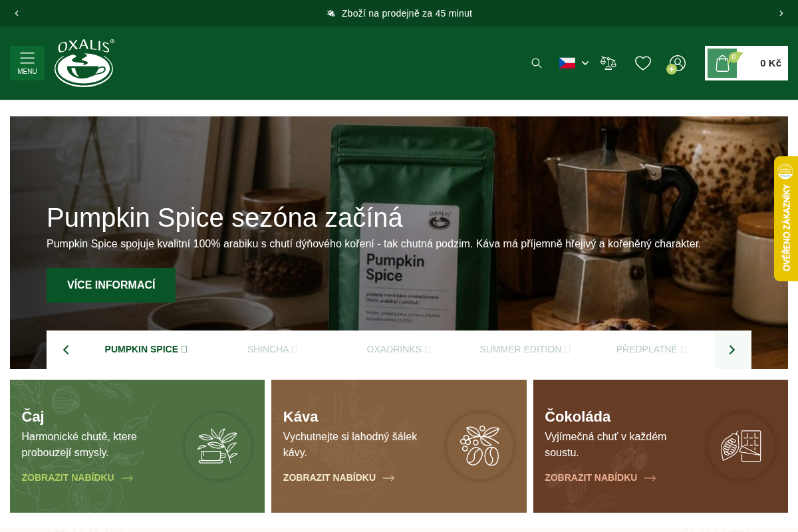Open the hamburger MENU button
Image resolution: width=798 pixels, height=532 pixels.
[x=27, y=63]
